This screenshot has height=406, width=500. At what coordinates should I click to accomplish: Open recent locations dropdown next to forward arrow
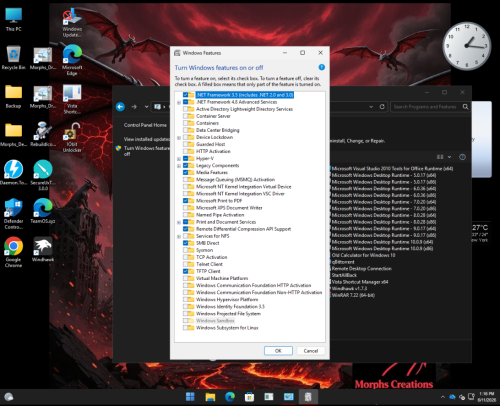click(146, 107)
